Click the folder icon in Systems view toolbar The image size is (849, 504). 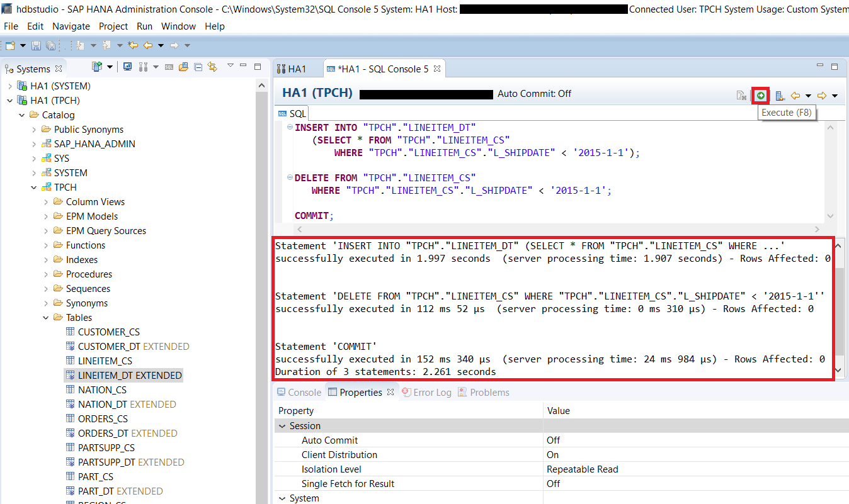(183, 67)
